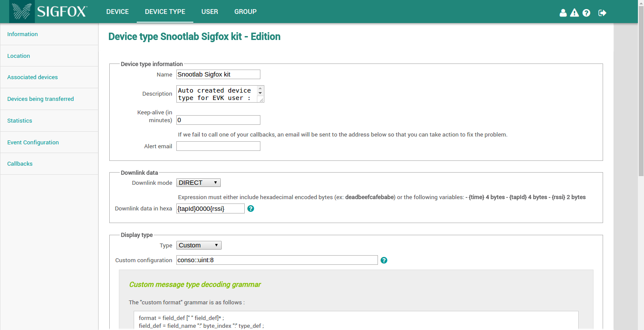This screenshot has width=644, height=330.
Task: Open Associated devices page
Action: click(x=49, y=77)
